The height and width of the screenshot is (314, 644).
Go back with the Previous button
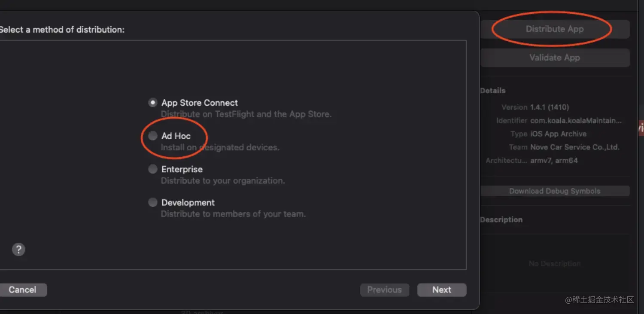385,290
